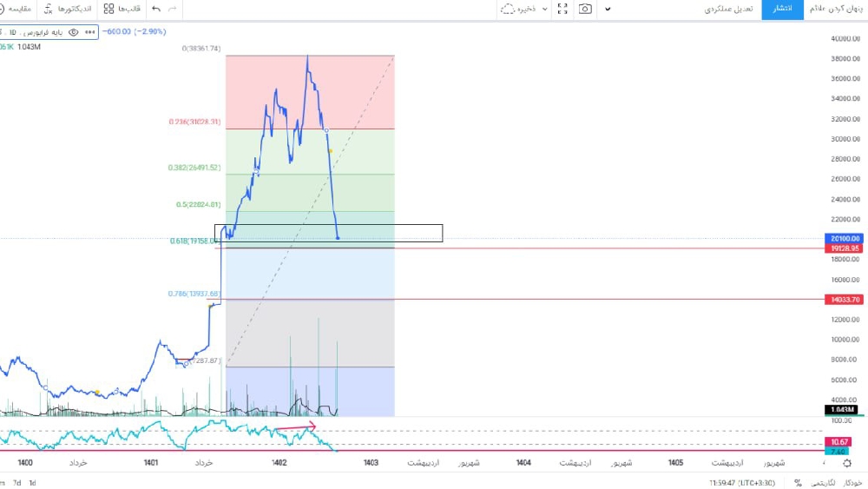Image resolution: width=868 pixels, height=489 pixels.
Task: Open the three-dots more menu in legend
Action: (89, 32)
